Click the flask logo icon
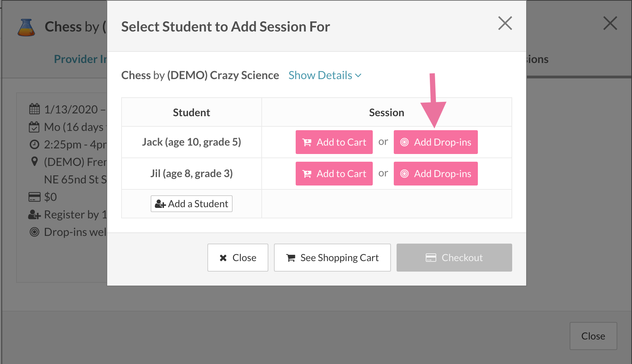Viewport: 632px width, 364px height. tap(26, 28)
